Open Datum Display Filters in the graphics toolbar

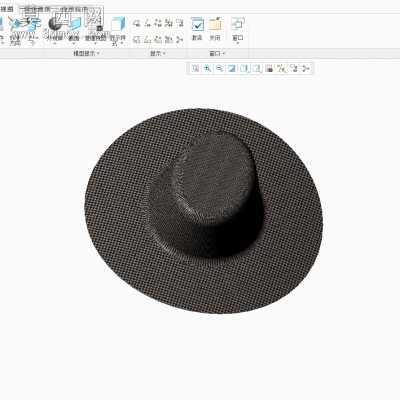click(282, 68)
